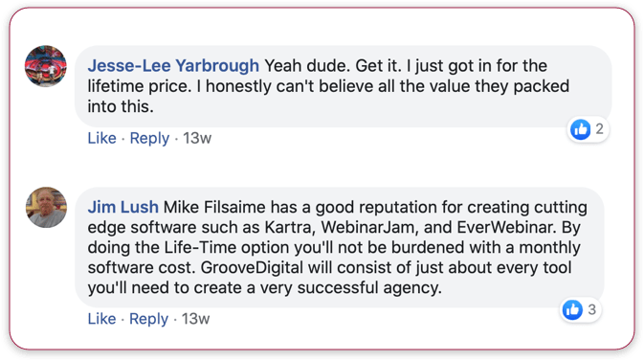Reply to Jesse-Lee Yarbrough's comment
This screenshot has height=361, width=644.
pos(149,139)
